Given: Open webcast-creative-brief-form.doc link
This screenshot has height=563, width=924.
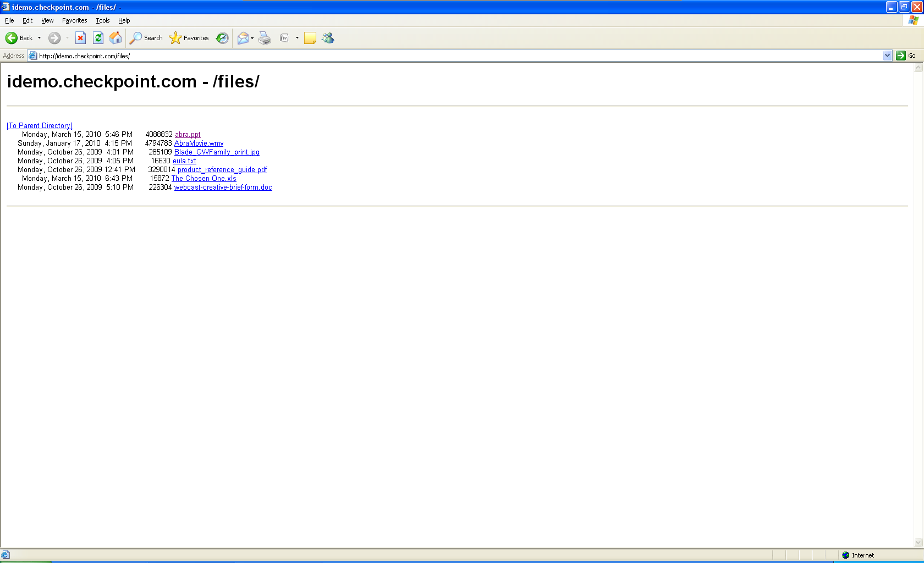Looking at the screenshot, I should click(223, 187).
